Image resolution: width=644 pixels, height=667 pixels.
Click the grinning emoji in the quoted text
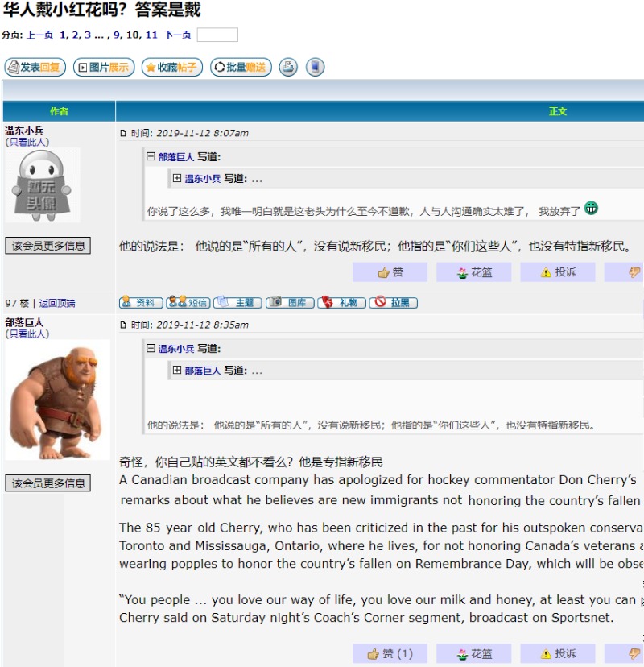591,208
